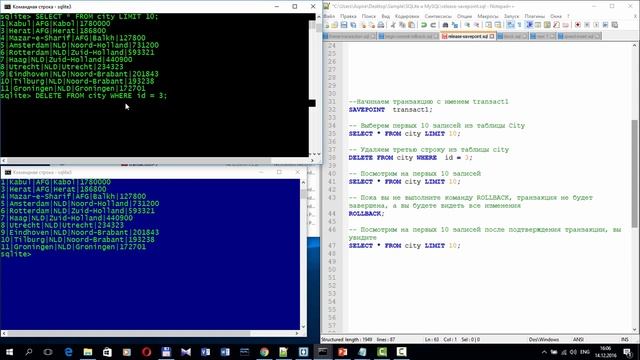Click the Cut scissors icon in Notepad++

(x=393, y=25)
